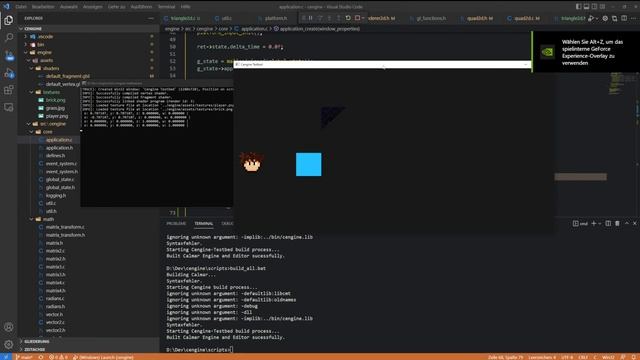Toggle primary side bar layout icon
This screenshot has height=360, width=640.
578,7
